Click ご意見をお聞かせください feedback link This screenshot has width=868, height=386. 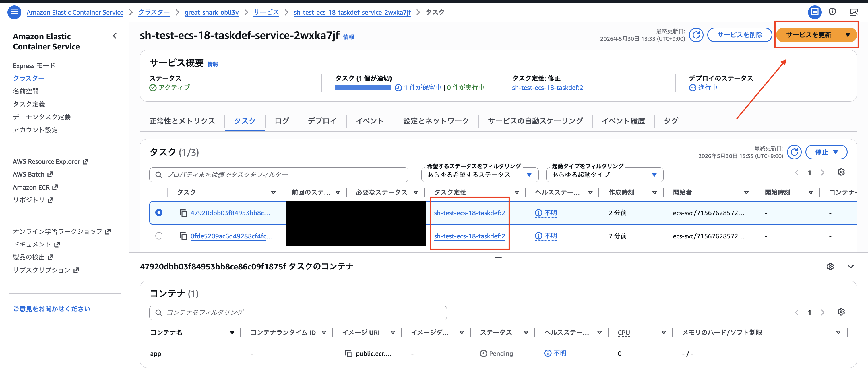pyautogui.click(x=52, y=309)
